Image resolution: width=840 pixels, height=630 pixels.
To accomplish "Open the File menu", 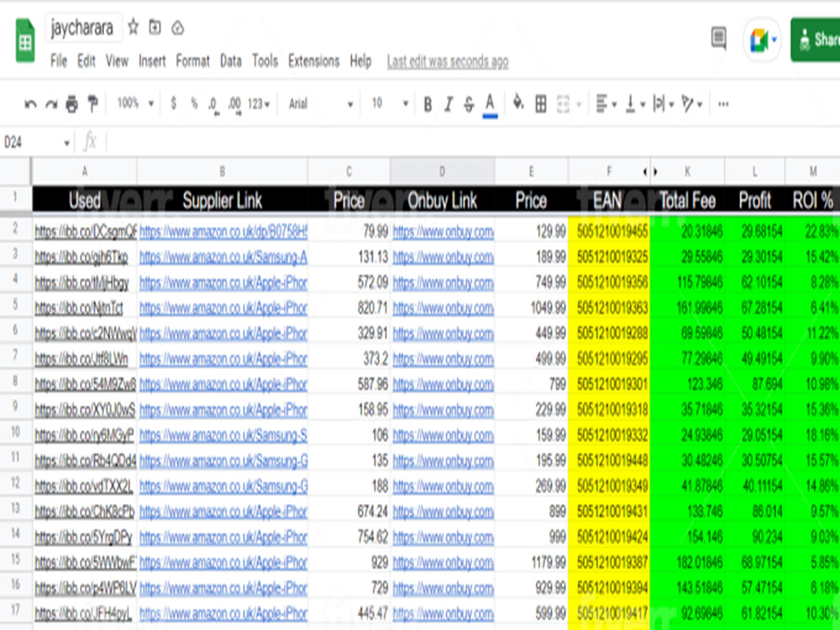I will (x=59, y=61).
